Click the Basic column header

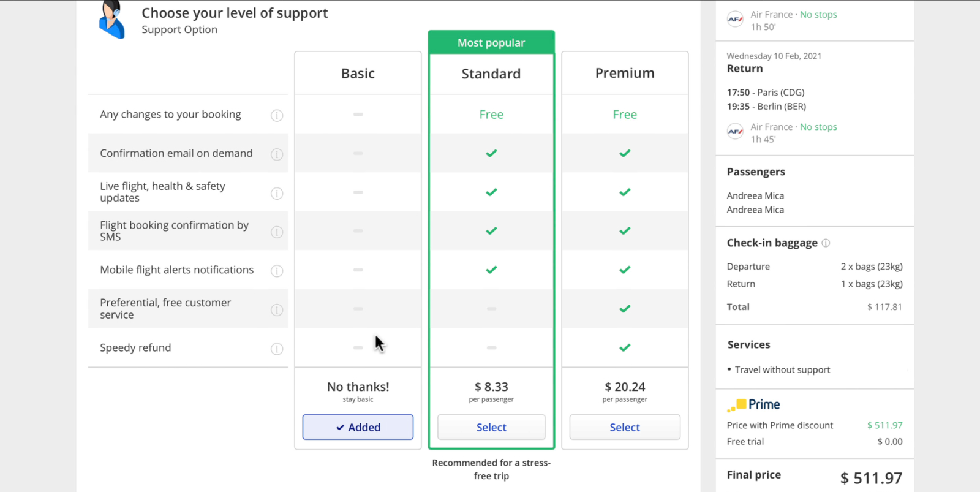358,74
